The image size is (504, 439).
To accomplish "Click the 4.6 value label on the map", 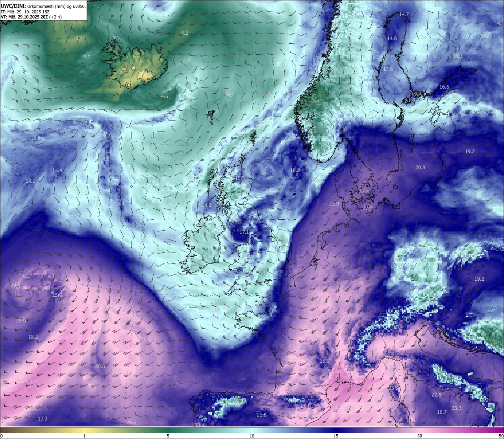I will click(x=165, y=96).
